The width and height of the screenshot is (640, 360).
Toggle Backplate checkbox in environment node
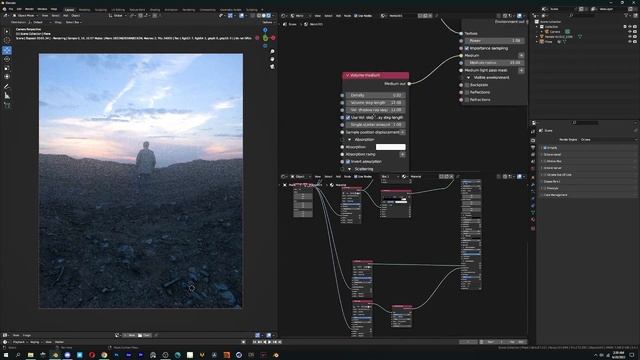tap(467, 85)
